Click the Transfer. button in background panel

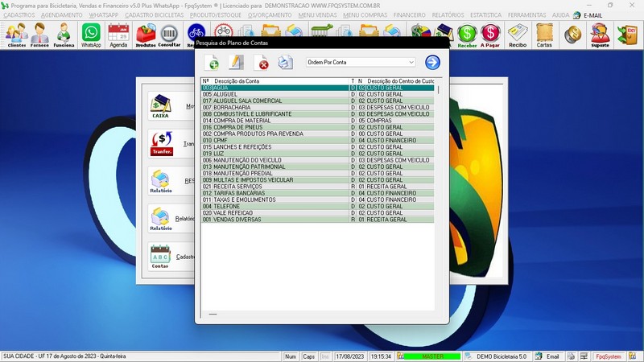pos(161,144)
